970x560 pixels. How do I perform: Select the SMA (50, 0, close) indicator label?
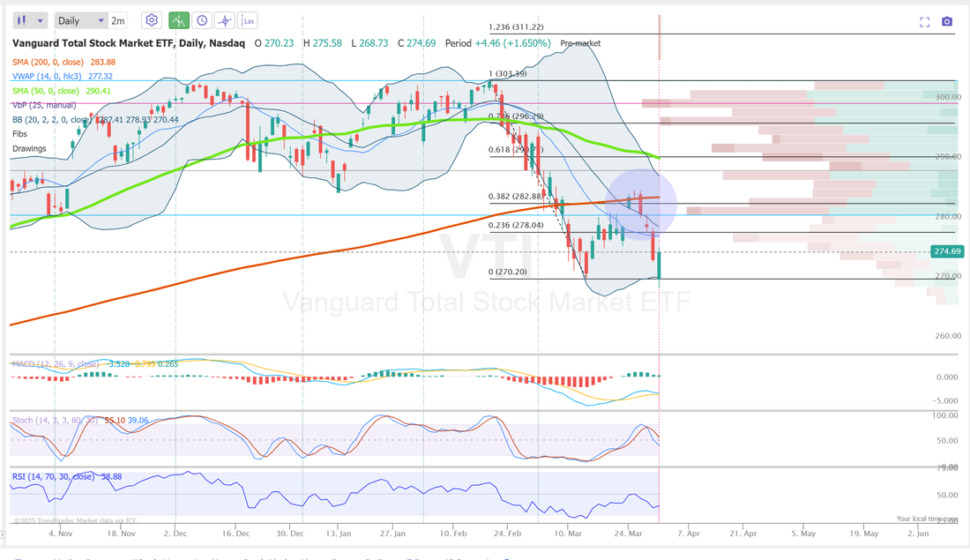point(46,91)
